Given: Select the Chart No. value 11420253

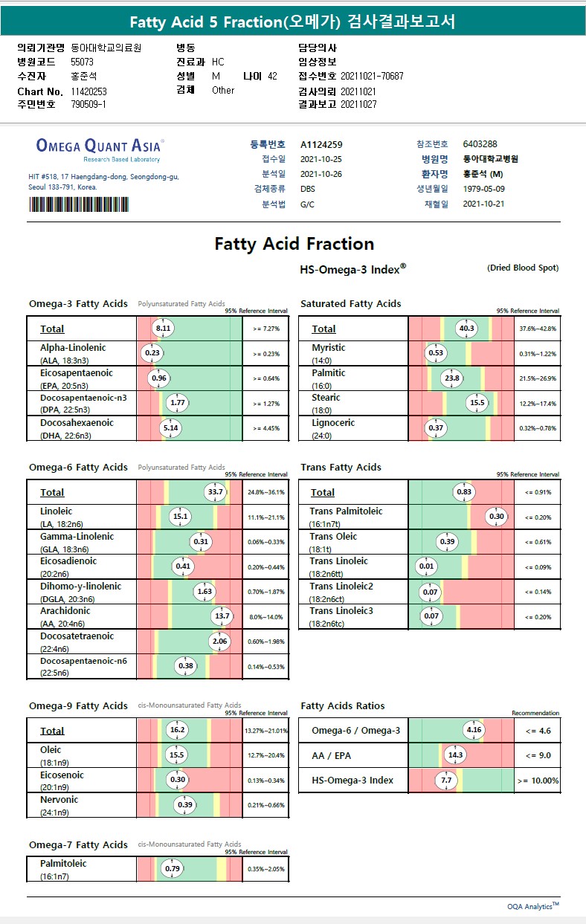Looking at the screenshot, I should tap(89, 91).
